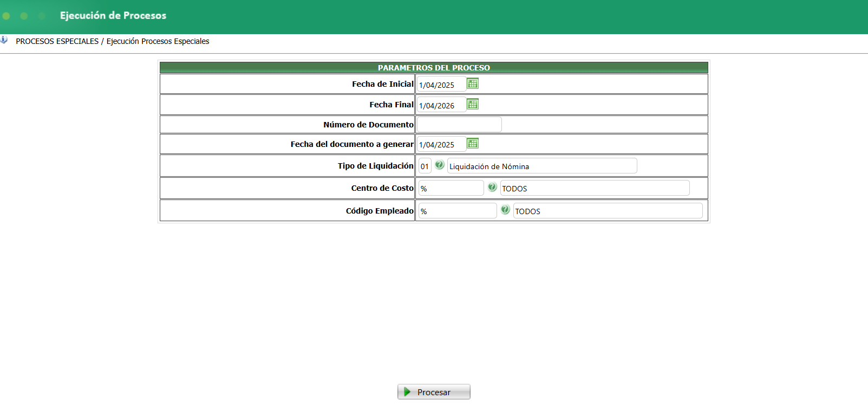Open calendar picker for Fecha de Inicial
This screenshot has width=868, height=412.
click(473, 83)
